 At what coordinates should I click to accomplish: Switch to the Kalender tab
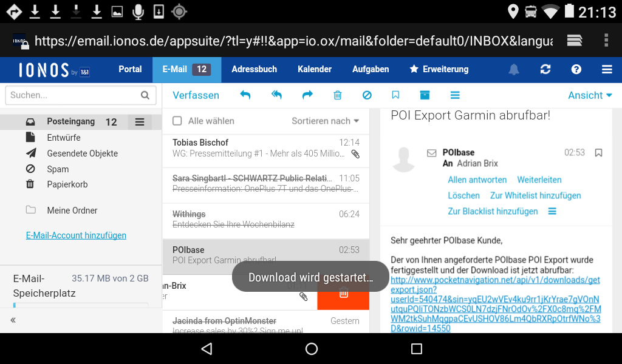(314, 69)
